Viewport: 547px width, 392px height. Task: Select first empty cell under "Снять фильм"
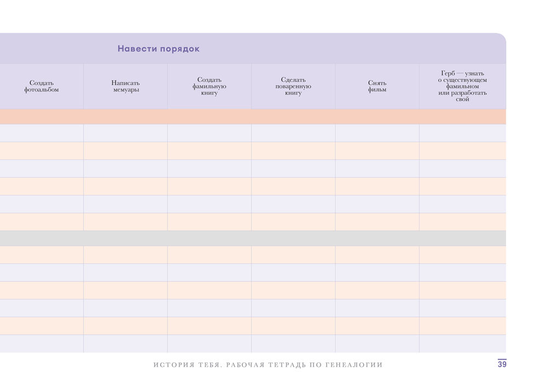377,133
